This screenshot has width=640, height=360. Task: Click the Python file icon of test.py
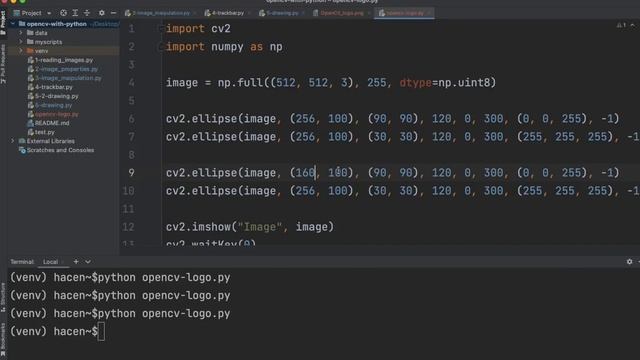[31, 132]
